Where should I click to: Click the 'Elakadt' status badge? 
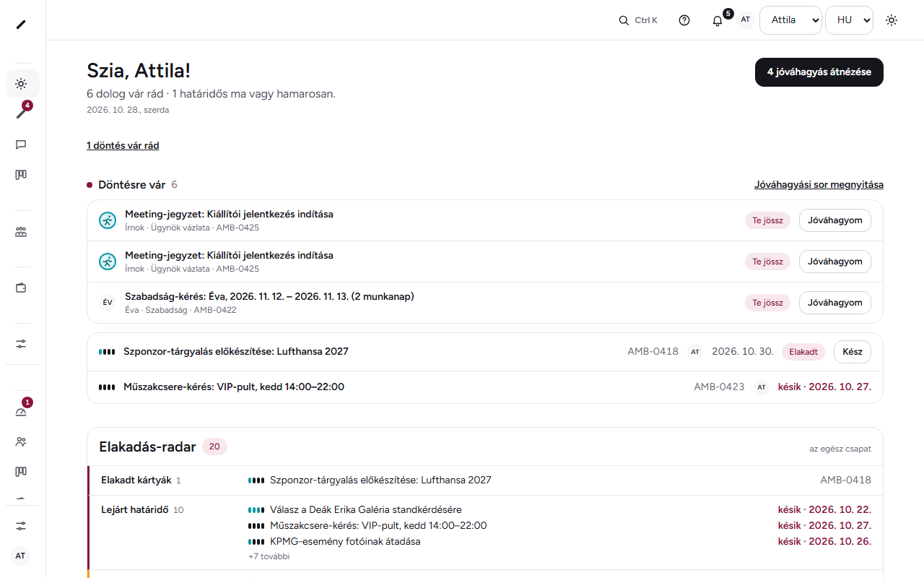[x=803, y=352]
